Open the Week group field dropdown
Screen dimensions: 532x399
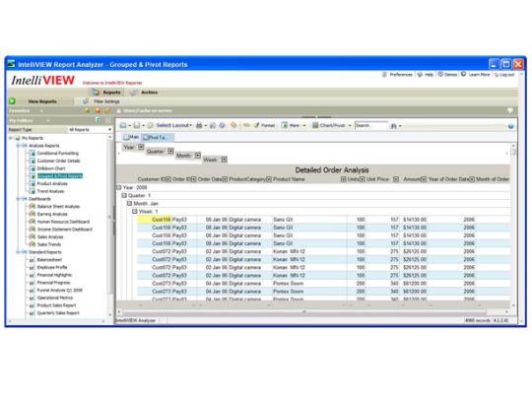225,160
